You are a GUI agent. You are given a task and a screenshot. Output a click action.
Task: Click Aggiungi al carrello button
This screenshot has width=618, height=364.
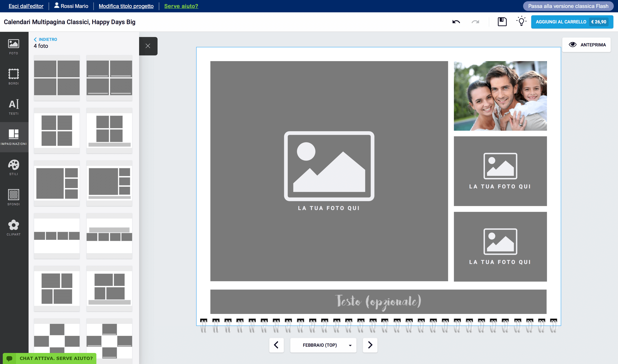572,22
